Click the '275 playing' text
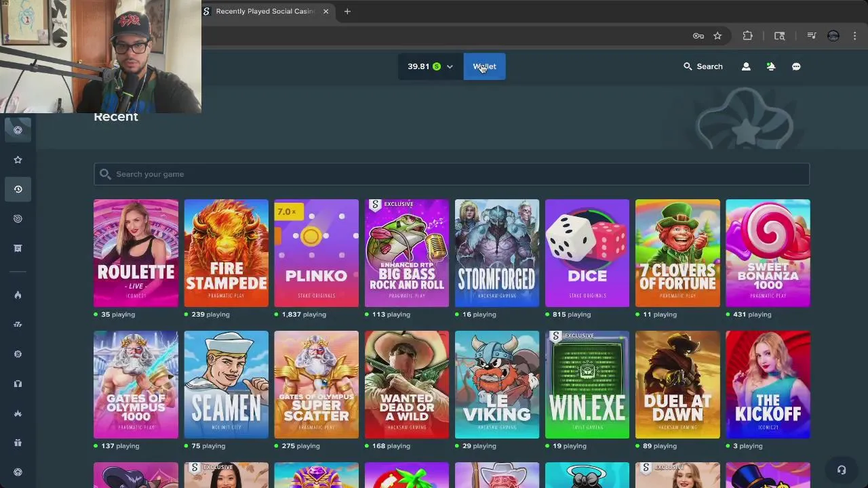The image size is (868, 488). click(x=300, y=446)
